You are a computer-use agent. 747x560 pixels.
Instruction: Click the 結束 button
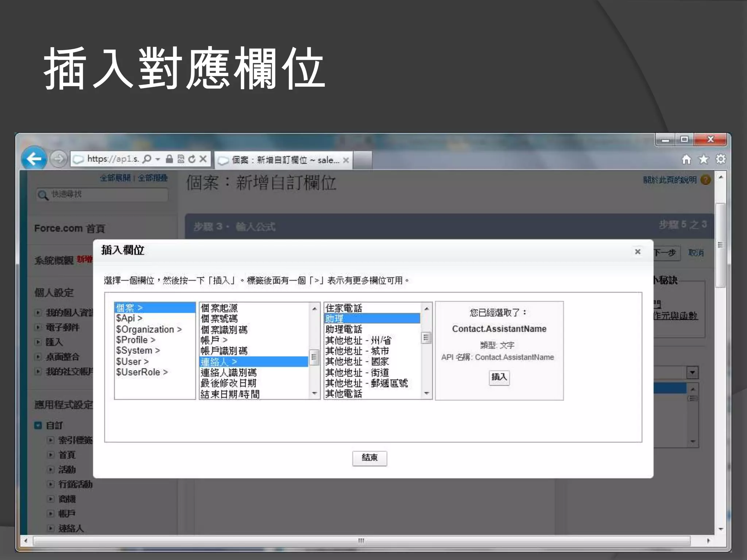369,458
